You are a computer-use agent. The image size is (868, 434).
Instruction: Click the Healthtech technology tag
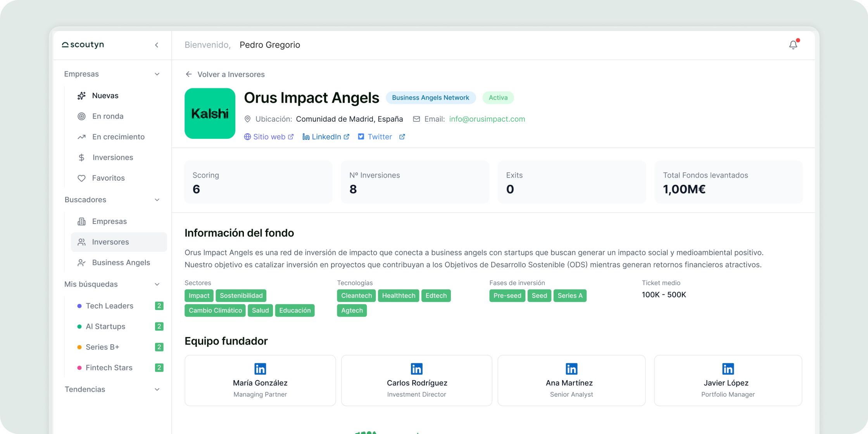399,296
